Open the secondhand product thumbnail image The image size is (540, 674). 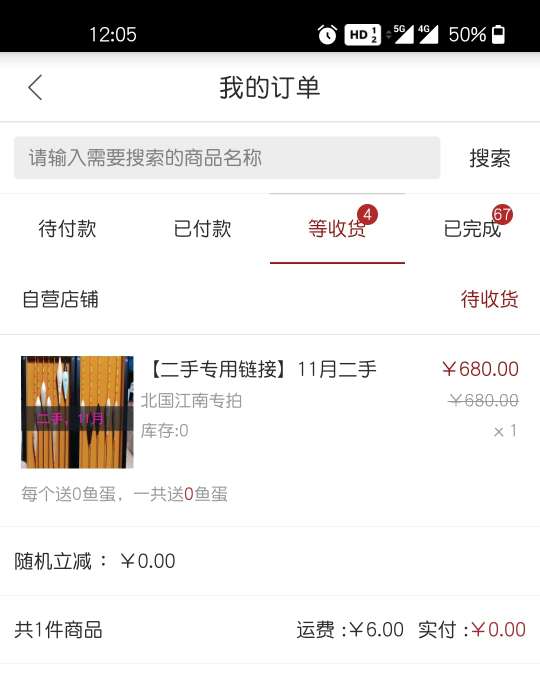(x=77, y=412)
